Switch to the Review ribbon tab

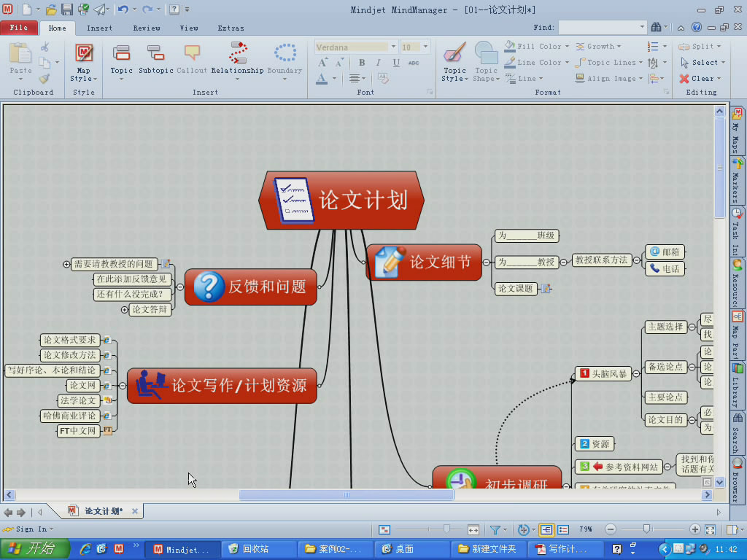click(x=147, y=28)
